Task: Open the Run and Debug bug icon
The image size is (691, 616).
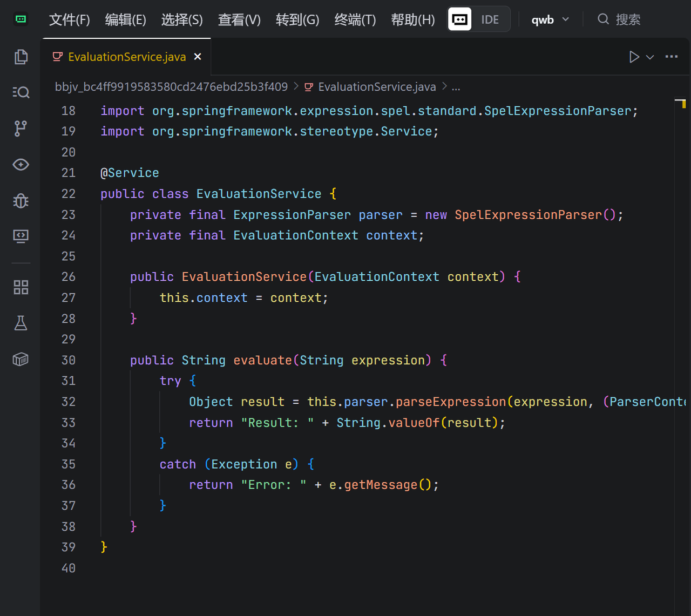Action: [21, 201]
